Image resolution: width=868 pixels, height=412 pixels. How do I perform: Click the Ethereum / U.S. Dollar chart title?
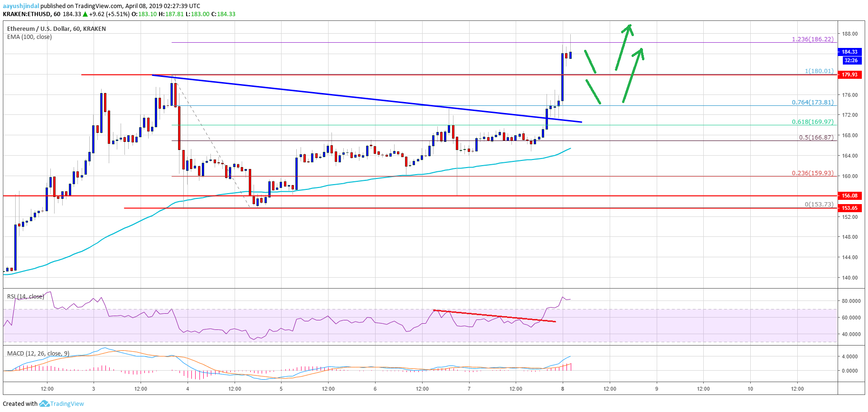click(x=57, y=28)
